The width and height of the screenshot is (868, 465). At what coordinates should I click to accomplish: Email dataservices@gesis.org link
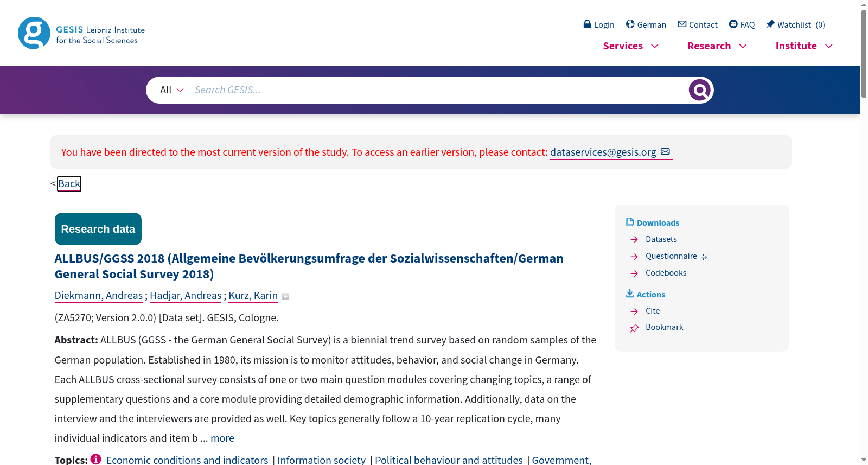(x=603, y=152)
